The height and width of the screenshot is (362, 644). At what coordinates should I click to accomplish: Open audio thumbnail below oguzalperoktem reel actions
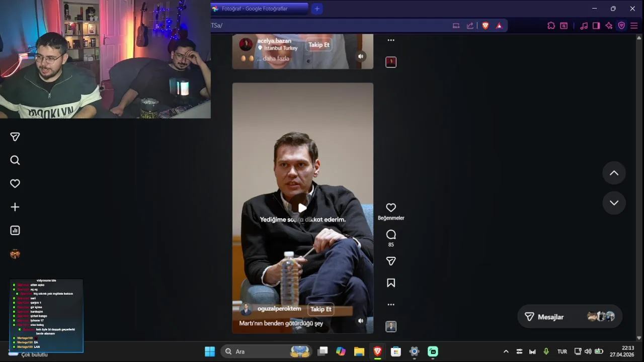pos(391,327)
